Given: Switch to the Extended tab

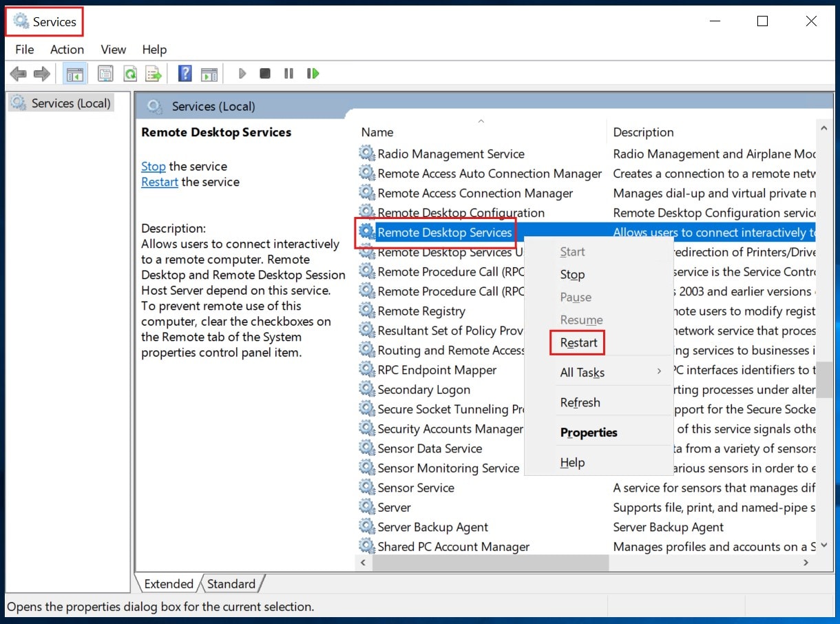Looking at the screenshot, I should click(x=169, y=583).
